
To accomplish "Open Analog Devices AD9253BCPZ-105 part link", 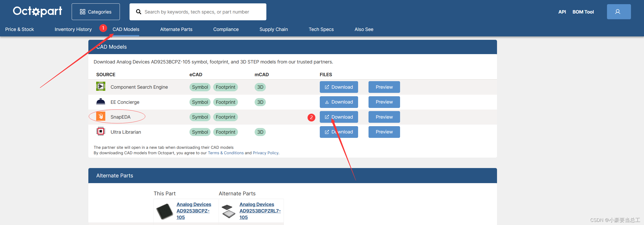I will click(x=194, y=211).
